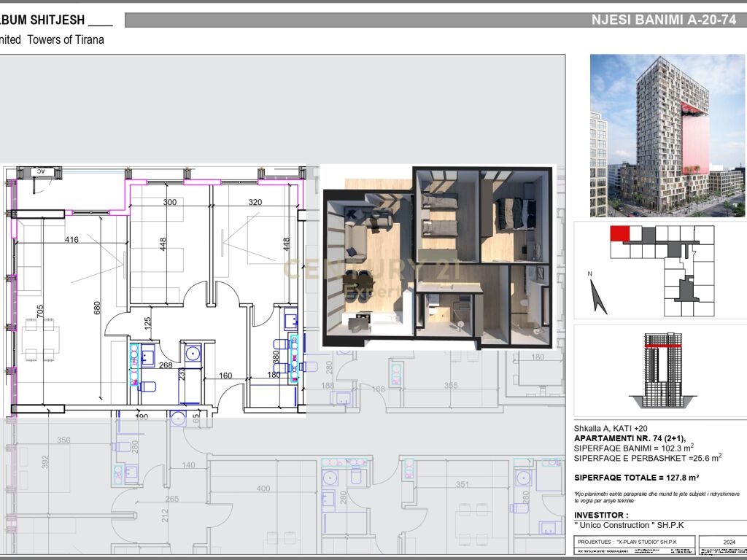Viewport: 747px width, 560px height.
Task: Click the faded '400' room dimension
Action: tap(263, 489)
